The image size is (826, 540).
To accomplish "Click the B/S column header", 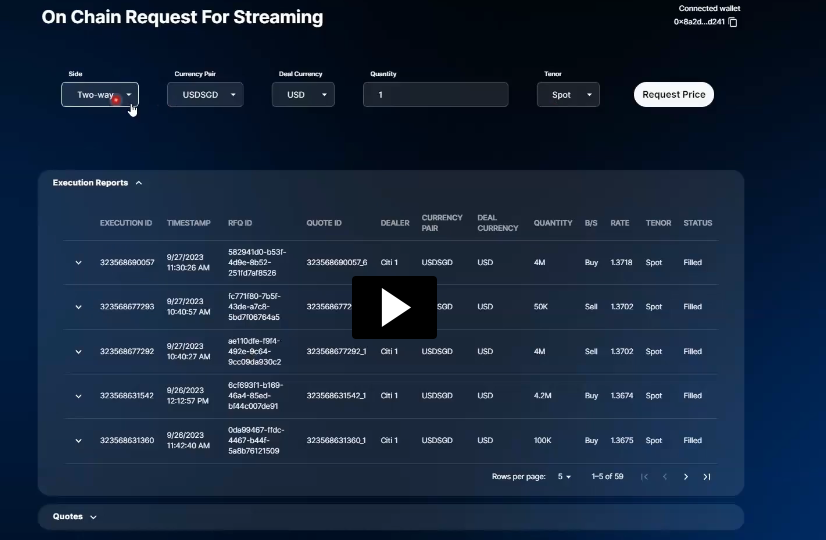I will [591, 223].
